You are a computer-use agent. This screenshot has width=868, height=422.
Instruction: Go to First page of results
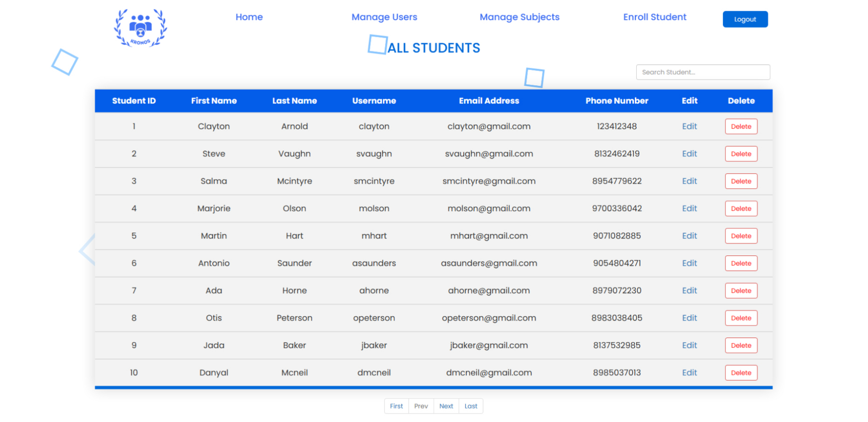pyautogui.click(x=396, y=406)
